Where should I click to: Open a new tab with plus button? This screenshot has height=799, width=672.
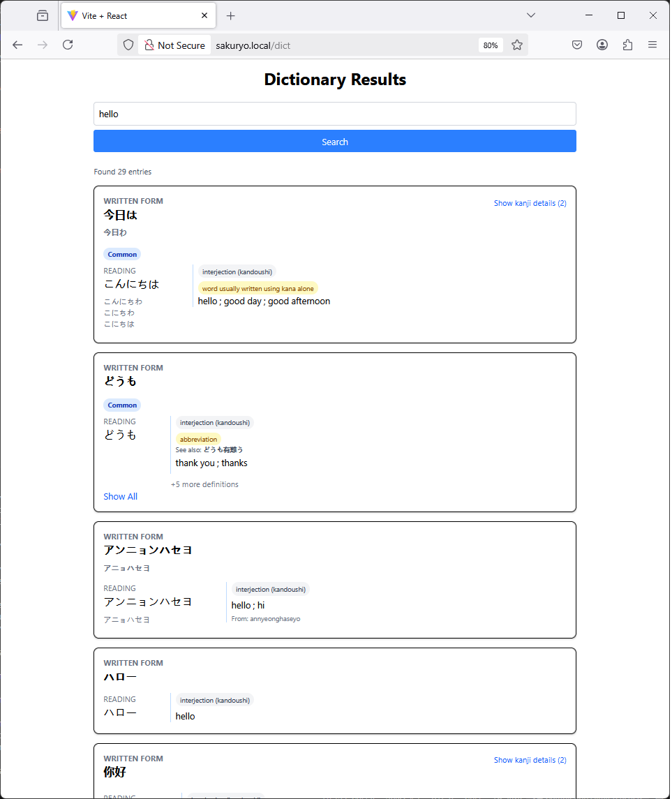(231, 15)
